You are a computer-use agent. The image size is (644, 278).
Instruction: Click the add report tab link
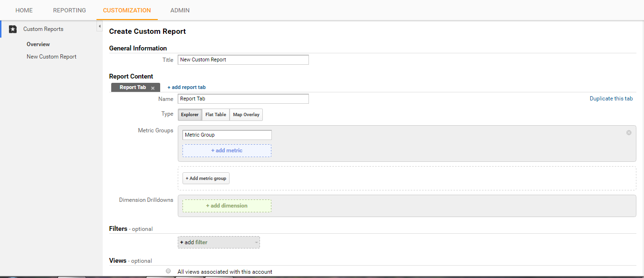click(186, 87)
